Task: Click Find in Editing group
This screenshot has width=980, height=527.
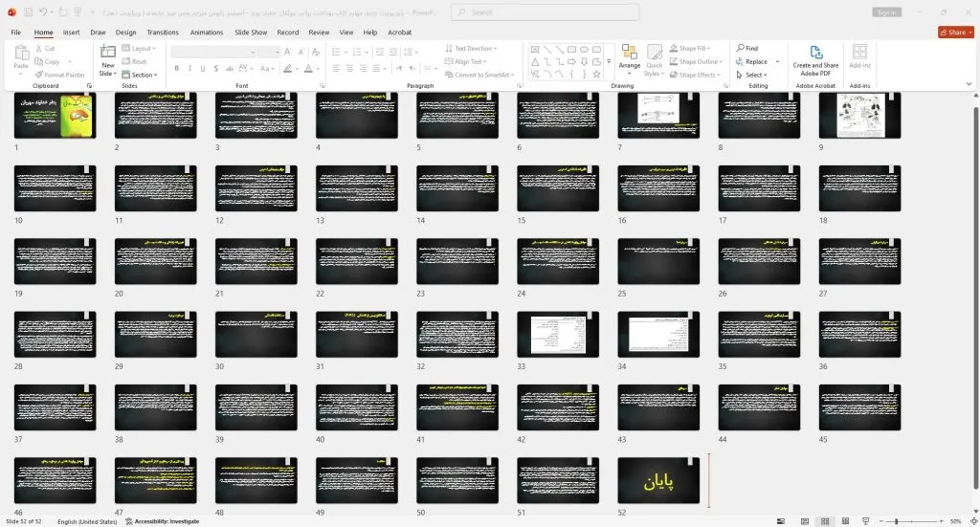Action: point(747,48)
